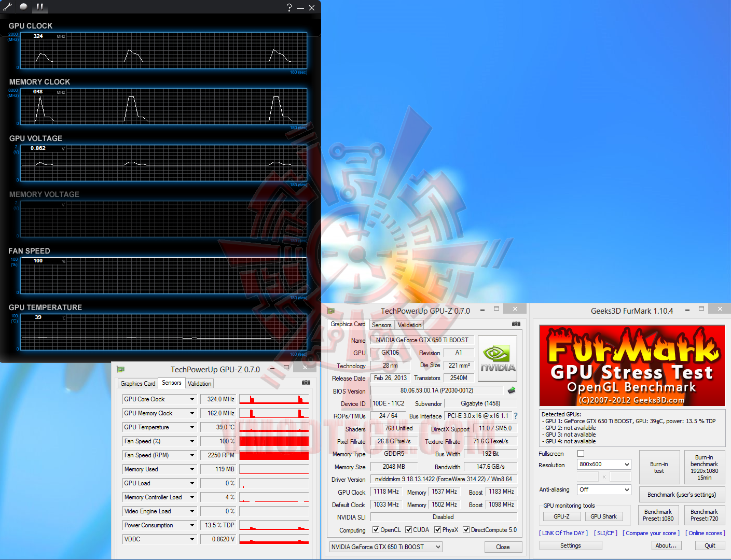Click the BIOS Version value 80.06.59.00.1A

click(x=437, y=390)
